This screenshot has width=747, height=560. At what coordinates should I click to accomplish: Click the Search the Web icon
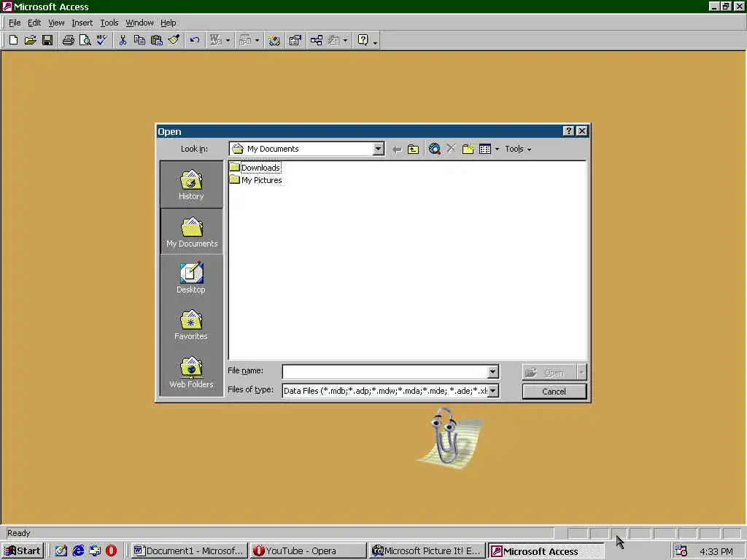[434, 149]
